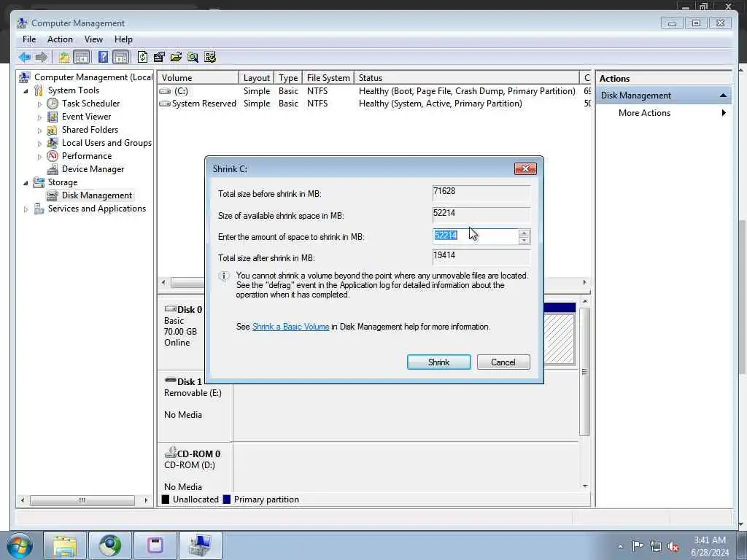Click the volume muted tray icon
The height and width of the screenshot is (560, 747).
[x=673, y=546]
